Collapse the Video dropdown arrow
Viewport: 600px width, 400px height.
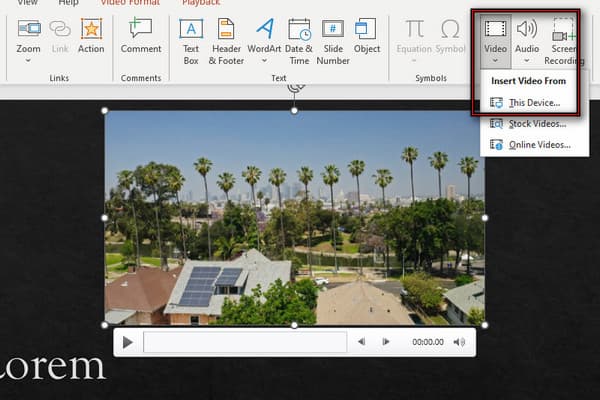pos(496,60)
